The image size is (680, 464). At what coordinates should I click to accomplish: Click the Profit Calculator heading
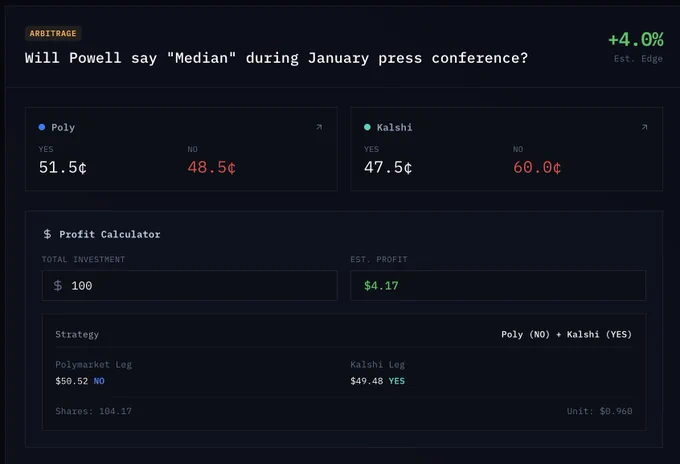click(x=110, y=235)
